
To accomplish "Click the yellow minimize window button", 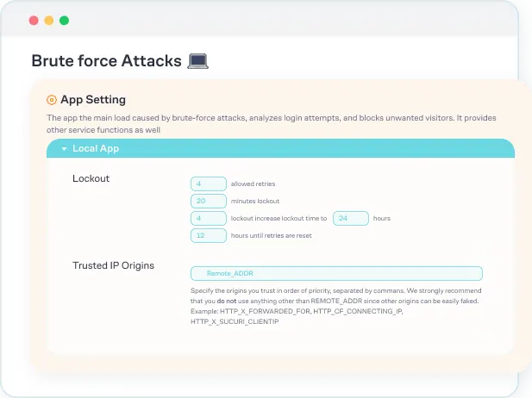I will 49,21.
